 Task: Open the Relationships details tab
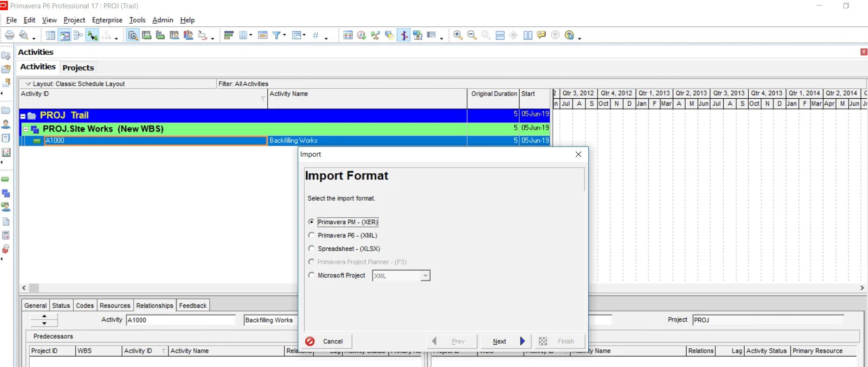click(154, 305)
